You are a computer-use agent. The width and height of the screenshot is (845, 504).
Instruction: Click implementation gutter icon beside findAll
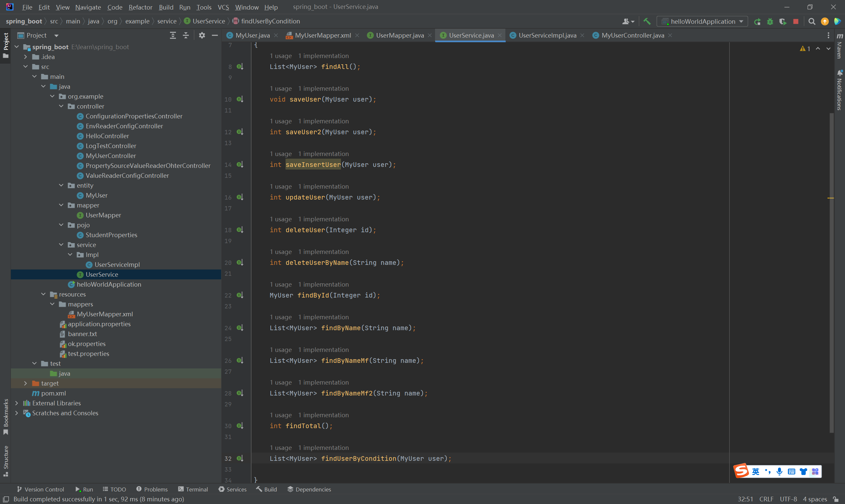pos(240,67)
